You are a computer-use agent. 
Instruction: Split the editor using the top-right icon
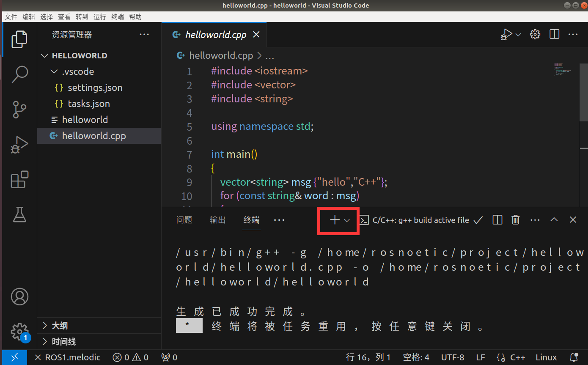click(554, 34)
